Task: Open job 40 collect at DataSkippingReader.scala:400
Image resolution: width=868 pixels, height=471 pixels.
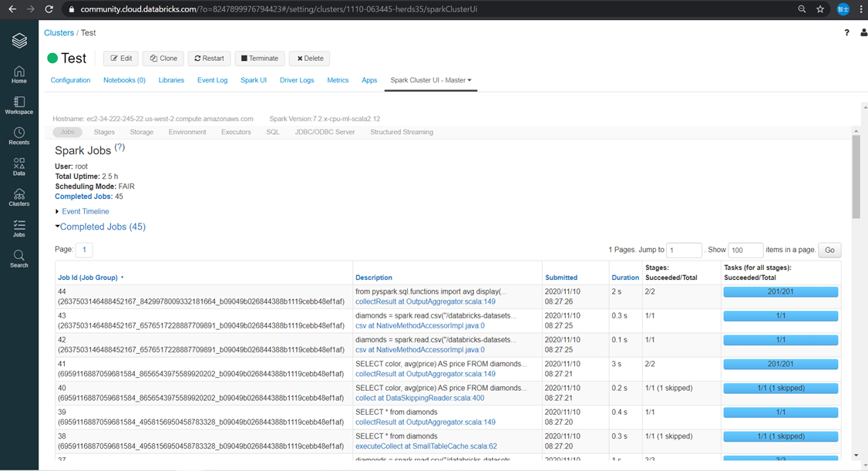Action: click(419, 398)
